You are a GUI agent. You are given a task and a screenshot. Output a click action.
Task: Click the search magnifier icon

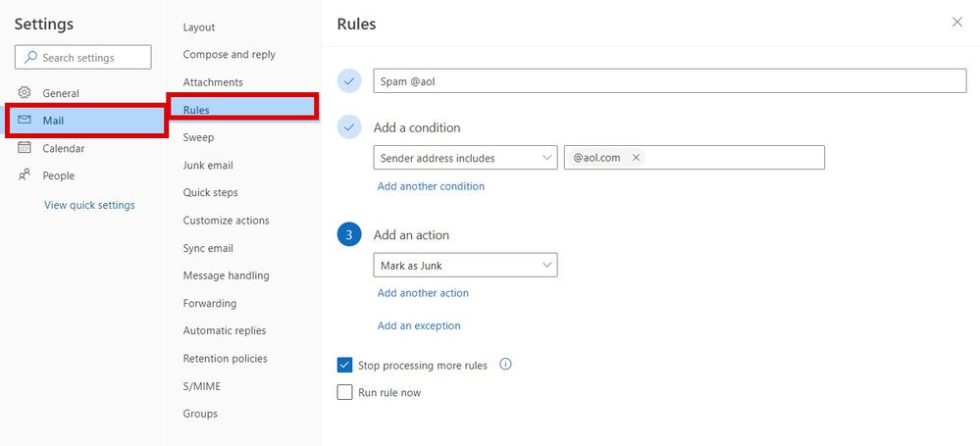[30, 58]
